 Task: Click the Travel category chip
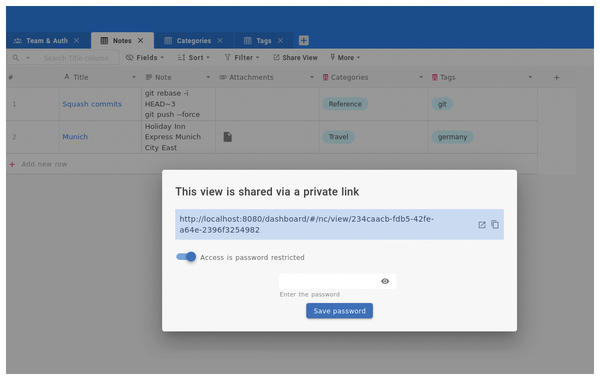pos(338,137)
